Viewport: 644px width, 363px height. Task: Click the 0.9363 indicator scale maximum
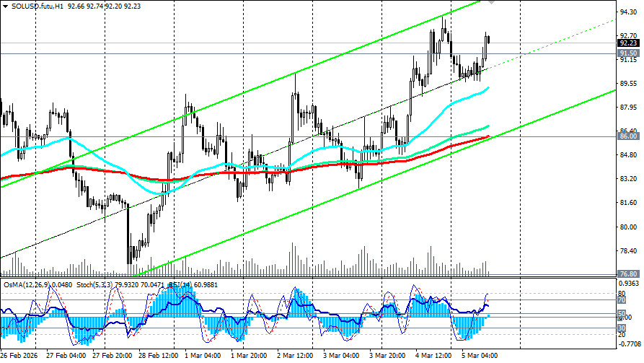629,284
